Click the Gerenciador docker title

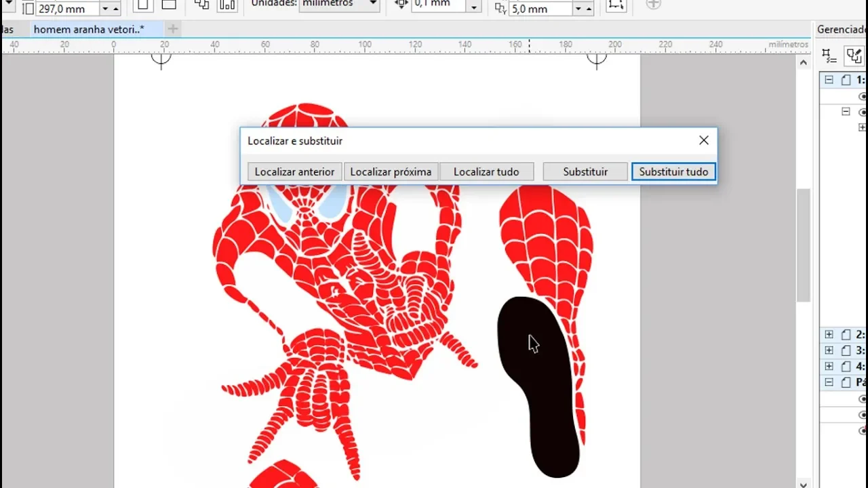842,29
